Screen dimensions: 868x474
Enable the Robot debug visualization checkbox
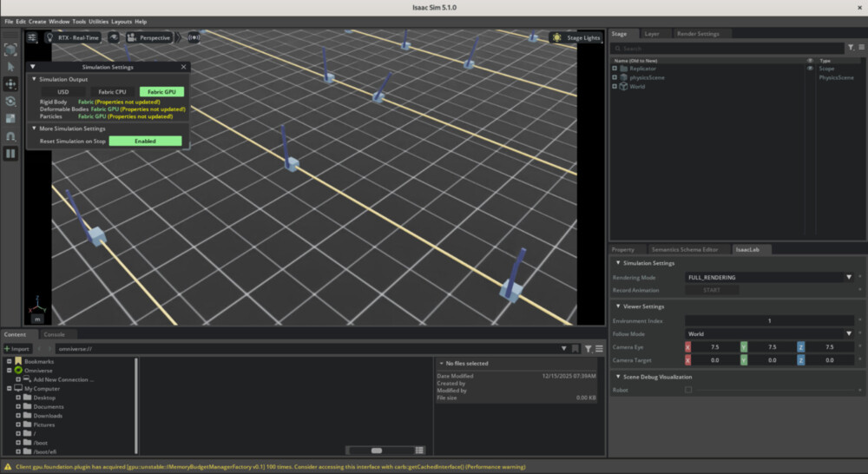pyautogui.click(x=688, y=390)
